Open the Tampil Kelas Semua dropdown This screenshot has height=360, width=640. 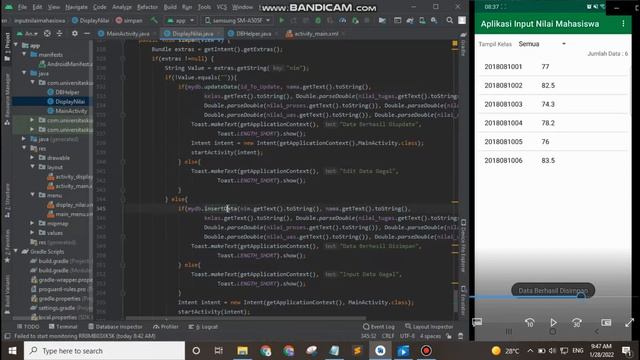(x=542, y=44)
